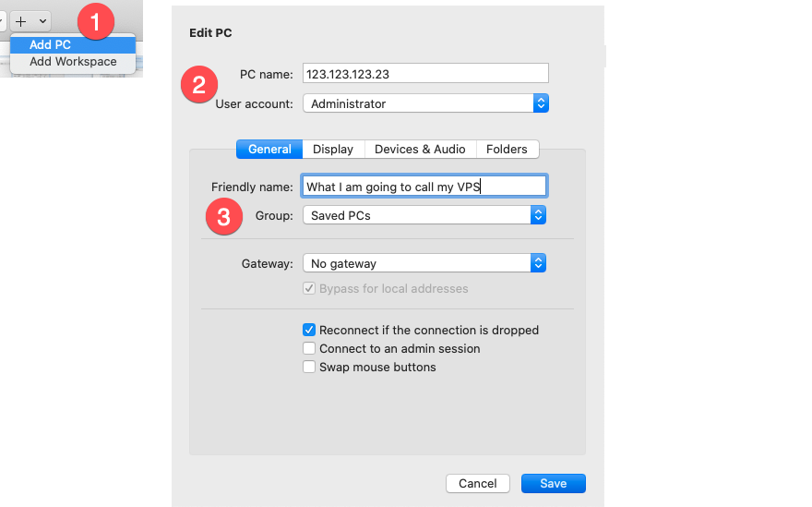Open the Group dropdown showing Saved PCs
812x507 pixels.
point(424,215)
